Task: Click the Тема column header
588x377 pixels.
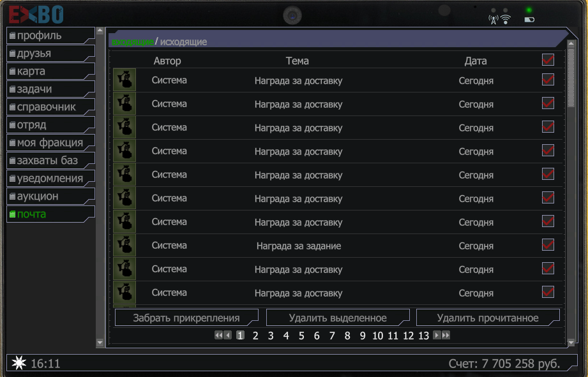Action: pos(298,61)
